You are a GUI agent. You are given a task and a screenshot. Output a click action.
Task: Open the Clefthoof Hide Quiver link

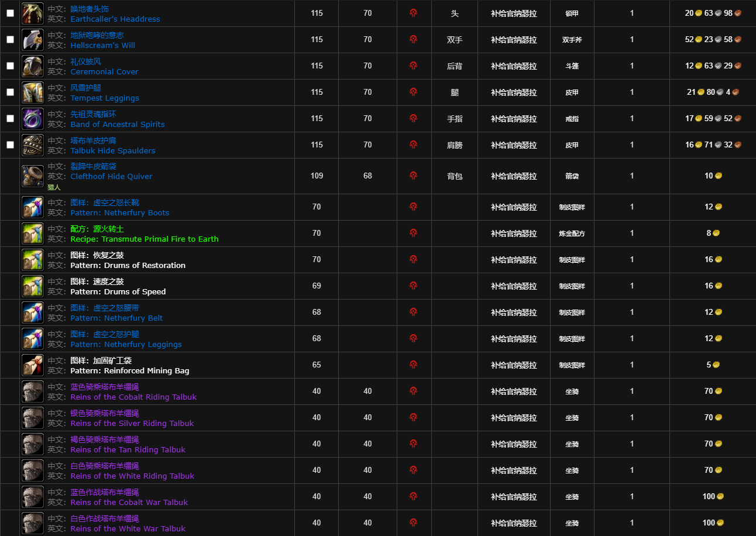111,176
